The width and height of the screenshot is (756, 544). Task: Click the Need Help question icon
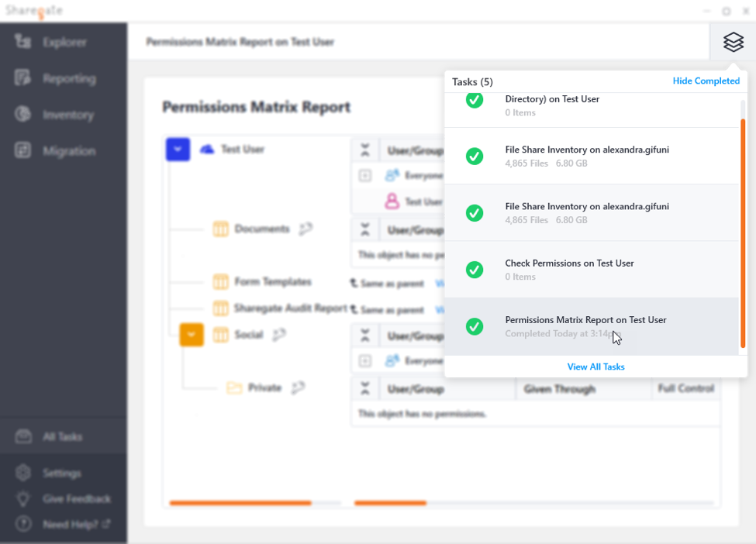point(23,524)
